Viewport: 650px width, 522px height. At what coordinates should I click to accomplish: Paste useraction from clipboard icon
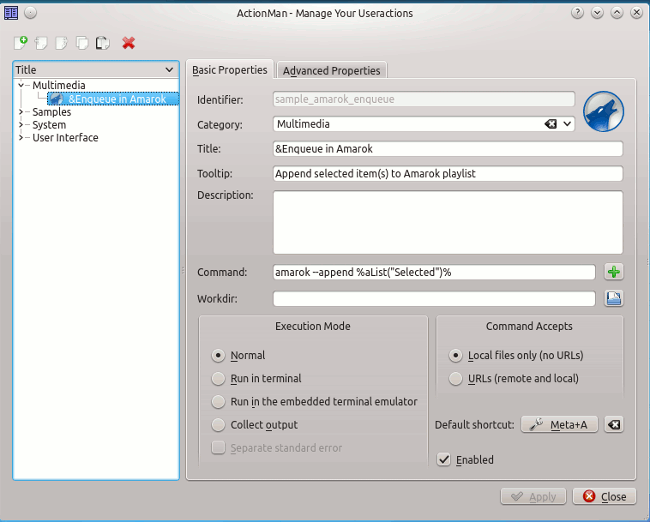(x=102, y=43)
